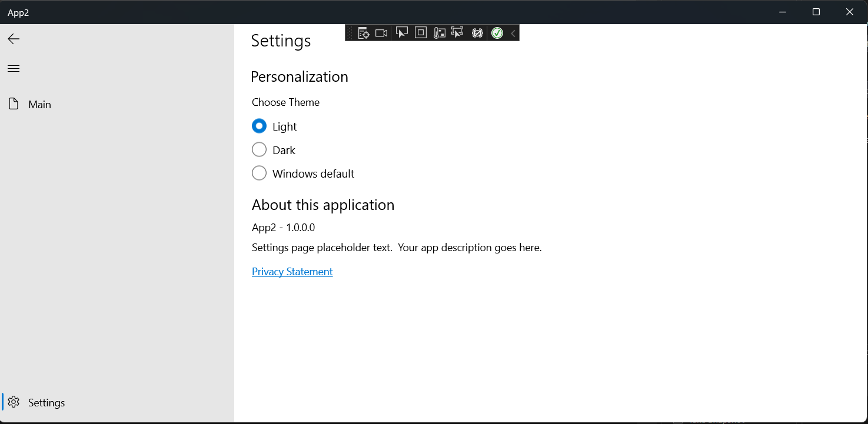Click the 'About this application' heading

coord(323,205)
